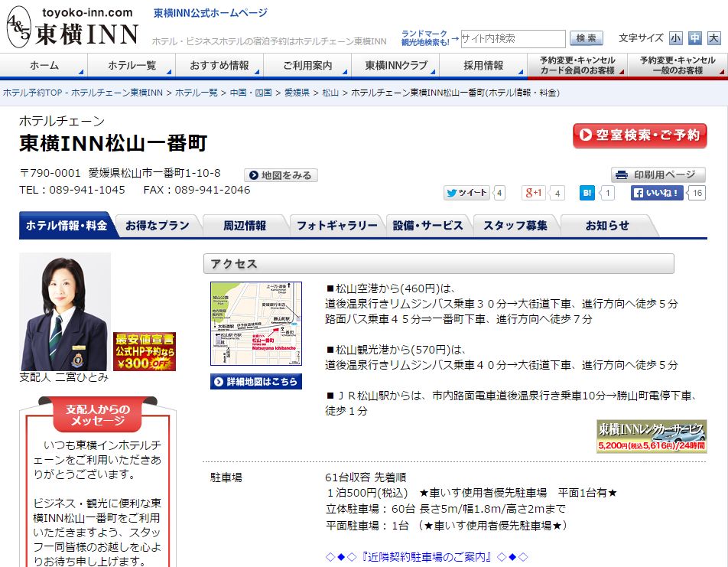
Task: Switch to the フォトギャラリー tab
Action: click(x=337, y=226)
